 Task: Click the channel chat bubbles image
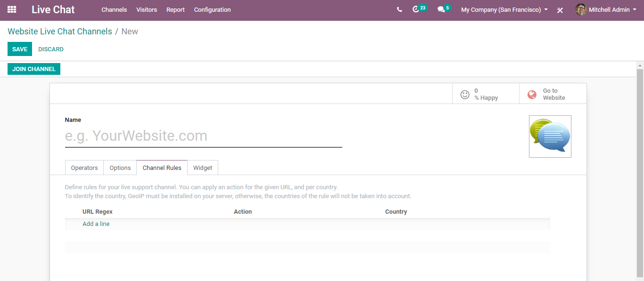pos(550,136)
